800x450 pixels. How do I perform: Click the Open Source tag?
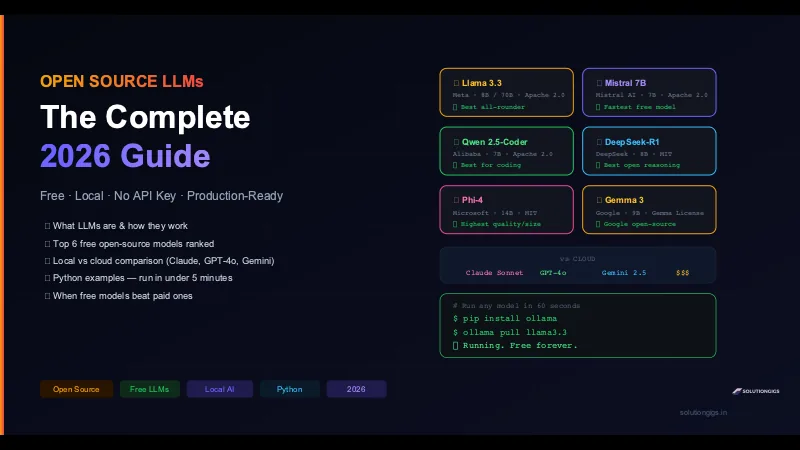pos(77,389)
